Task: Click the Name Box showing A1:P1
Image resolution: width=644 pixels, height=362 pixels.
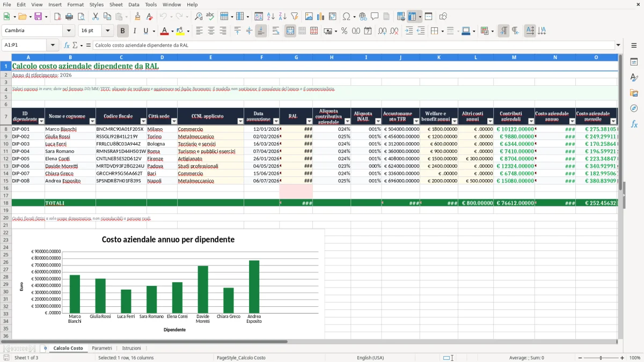Action: 25,46
